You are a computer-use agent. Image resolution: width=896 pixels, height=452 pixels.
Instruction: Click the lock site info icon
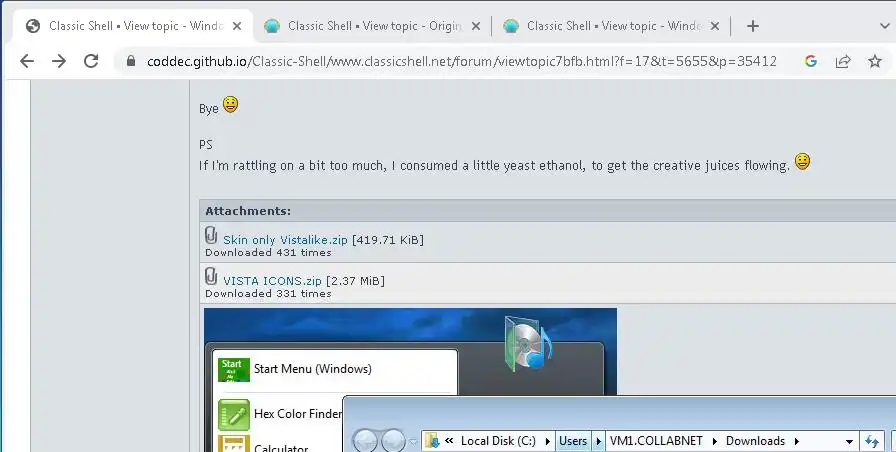(x=131, y=61)
